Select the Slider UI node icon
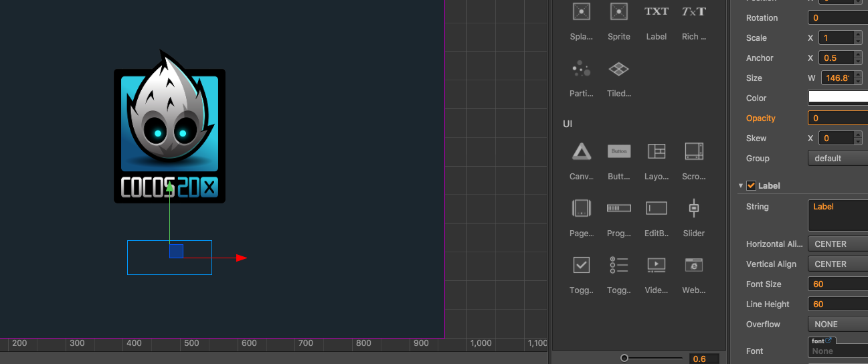Viewport: 868px width, 364px height. 694,208
